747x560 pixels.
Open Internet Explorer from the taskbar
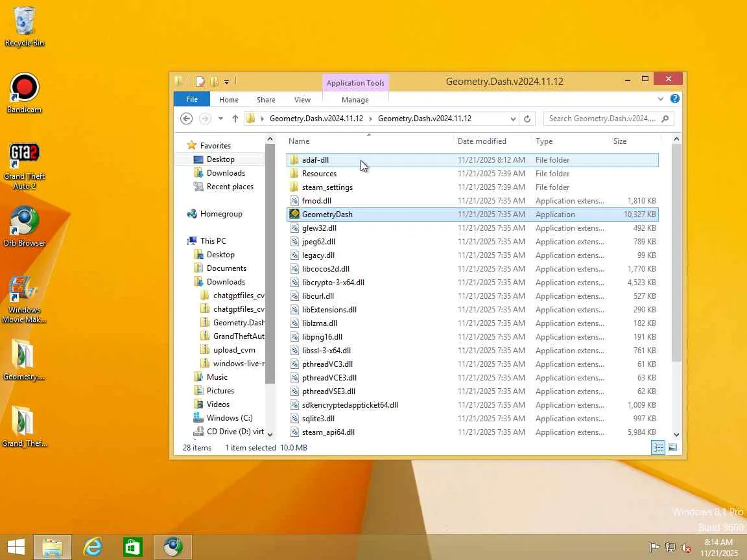(93, 546)
